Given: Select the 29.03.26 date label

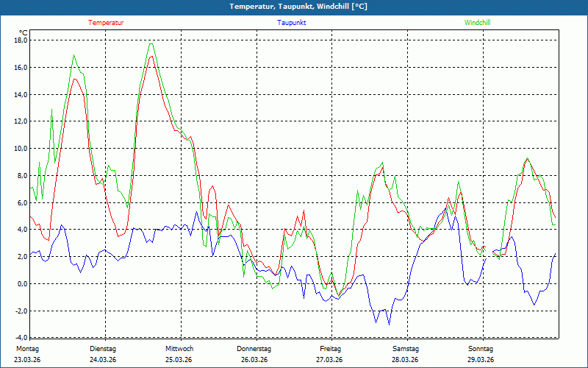Looking at the screenshot, I should pos(481,360).
